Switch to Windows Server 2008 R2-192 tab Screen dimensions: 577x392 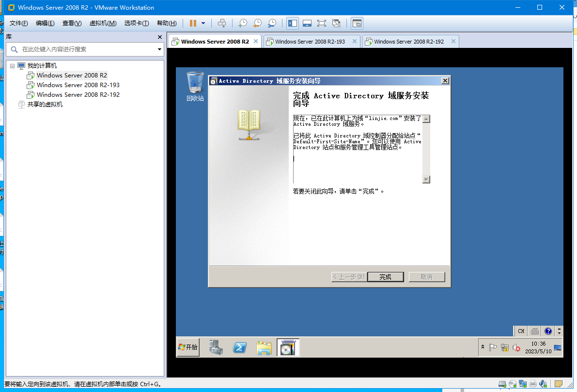point(409,42)
